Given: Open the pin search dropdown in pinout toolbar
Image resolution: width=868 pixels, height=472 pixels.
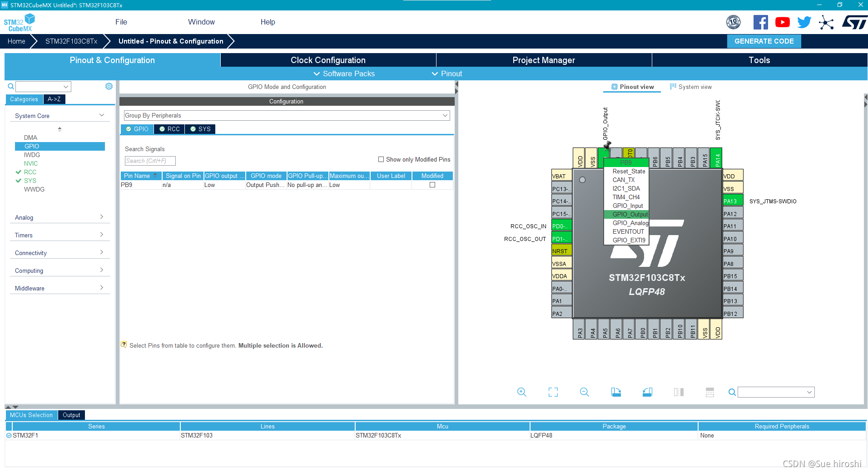Looking at the screenshot, I should 776,392.
